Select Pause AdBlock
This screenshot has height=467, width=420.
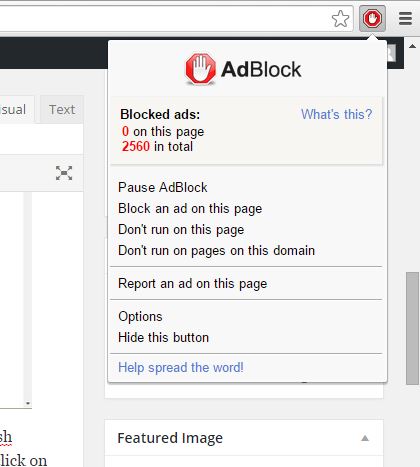tap(163, 187)
